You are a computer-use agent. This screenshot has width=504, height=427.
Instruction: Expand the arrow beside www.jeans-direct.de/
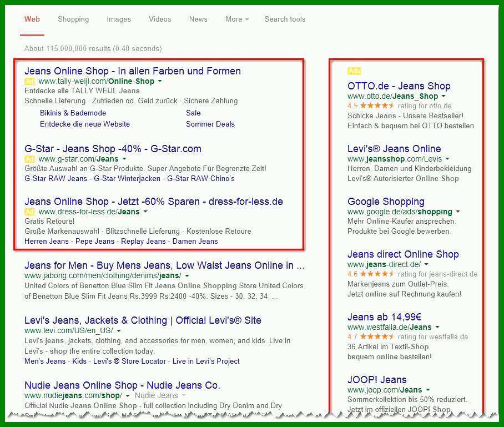click(x=426, y=264)
